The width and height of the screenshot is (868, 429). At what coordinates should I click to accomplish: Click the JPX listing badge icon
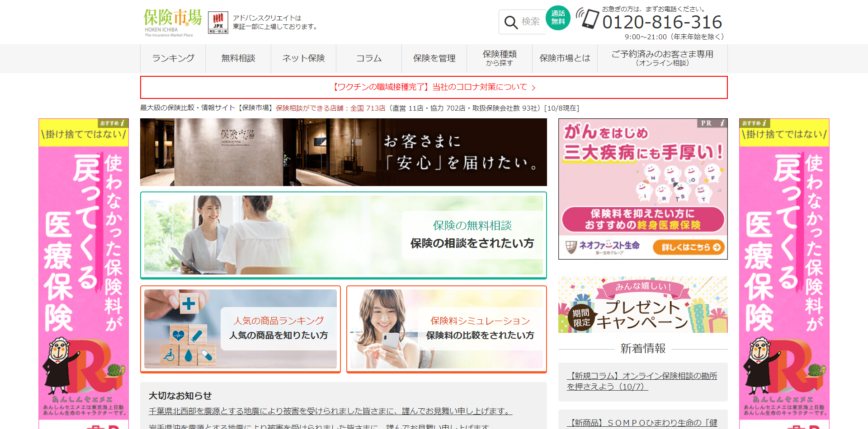click(x=218, y=23)
